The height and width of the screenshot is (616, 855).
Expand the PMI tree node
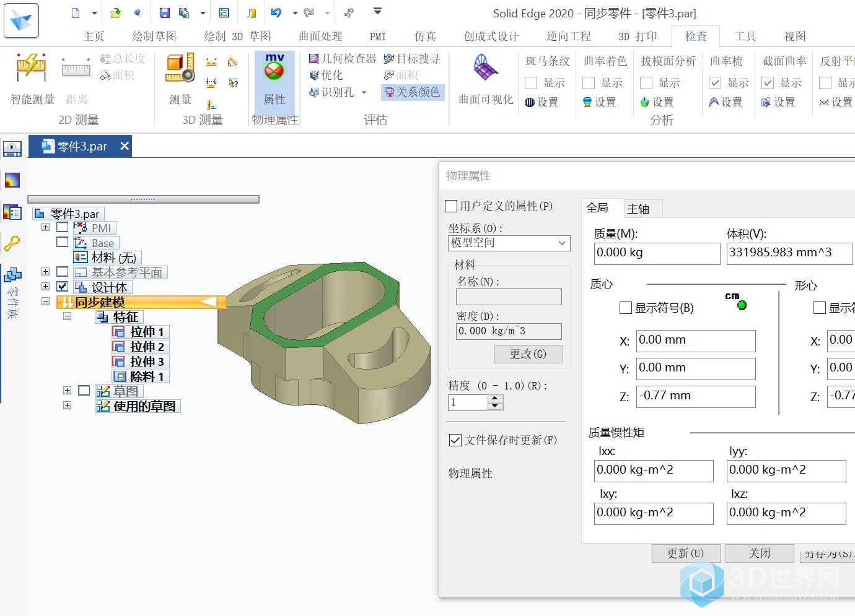tap(45, 227)
